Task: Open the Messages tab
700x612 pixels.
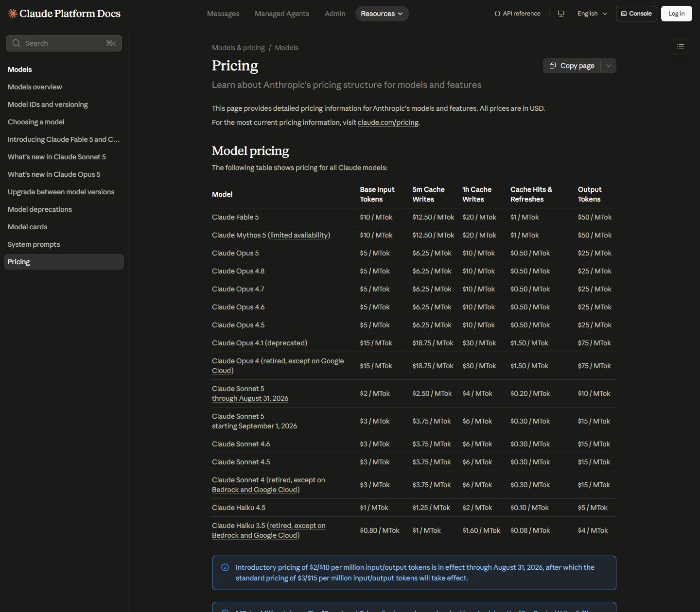Action: click(x=223, y=14)
